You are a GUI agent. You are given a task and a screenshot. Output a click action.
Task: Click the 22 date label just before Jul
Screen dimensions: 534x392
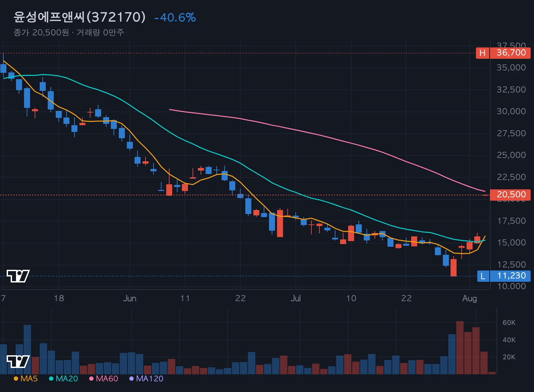coord(240,298)
